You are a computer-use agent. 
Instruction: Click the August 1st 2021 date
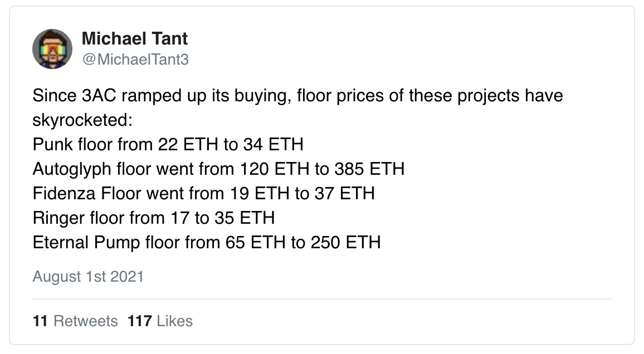pos(89,277)
